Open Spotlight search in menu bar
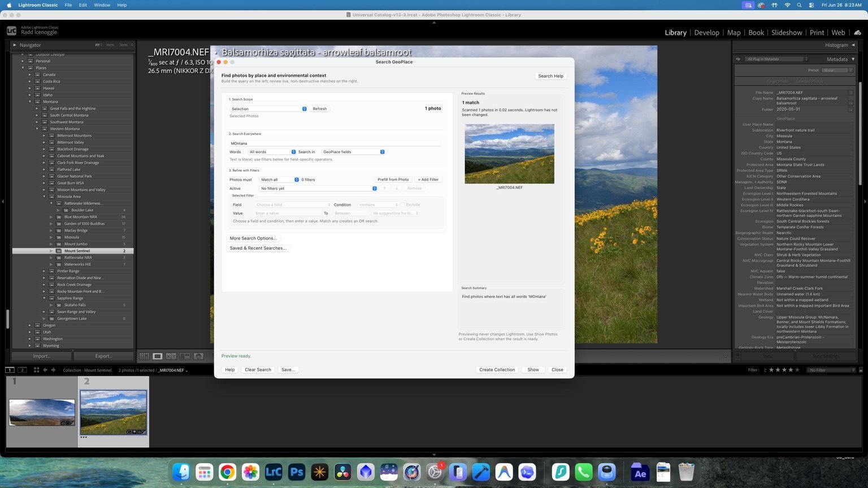The width and height of the screenshot is (868, 488). 799,5
